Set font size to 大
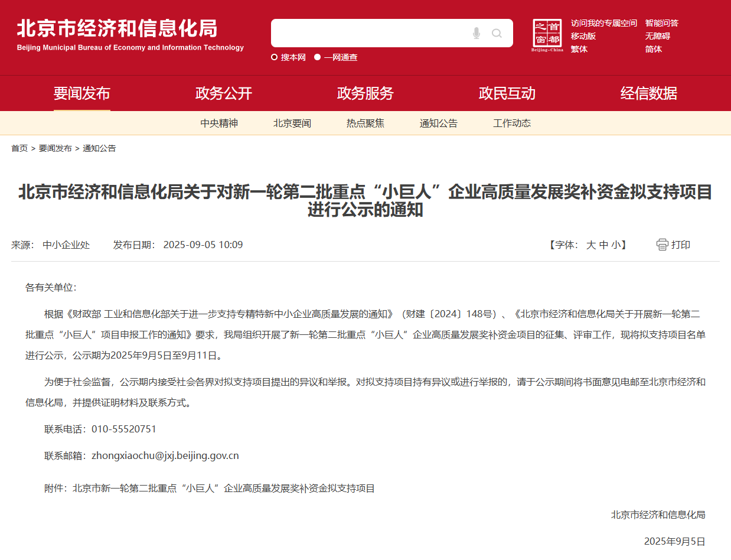This screenshot has width=731, height=560. (x=591, y=245)
